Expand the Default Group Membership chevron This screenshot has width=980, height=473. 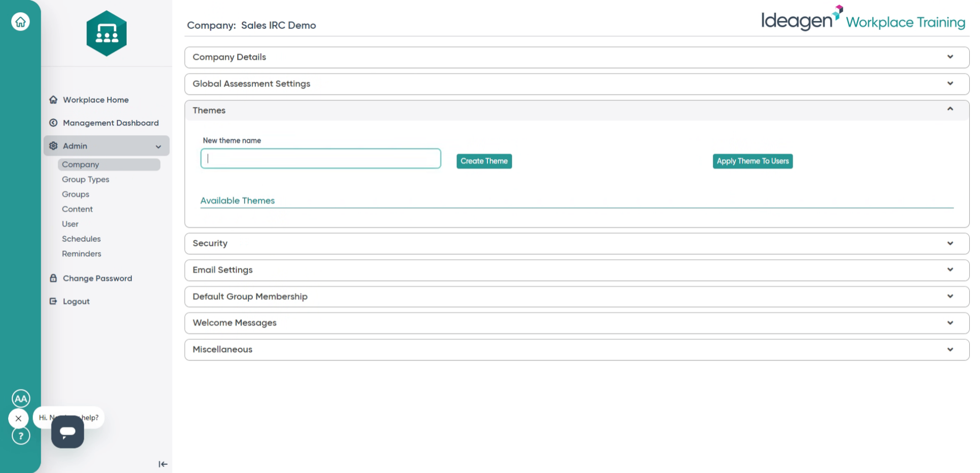(950, 296)
